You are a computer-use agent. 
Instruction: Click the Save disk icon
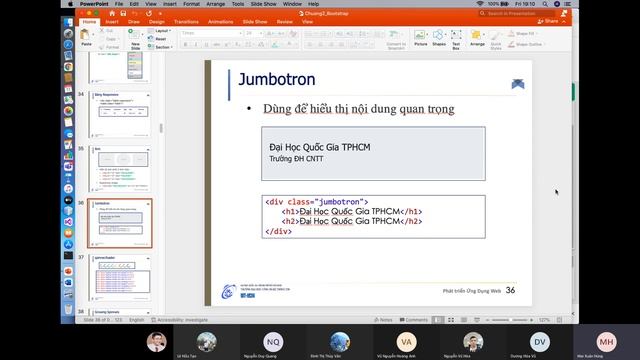(x=123, y=13)
